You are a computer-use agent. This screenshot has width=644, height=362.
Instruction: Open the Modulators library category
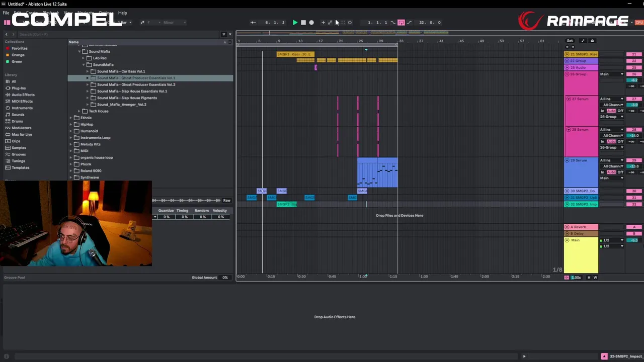pyautogui.click(x=21, y=128)
